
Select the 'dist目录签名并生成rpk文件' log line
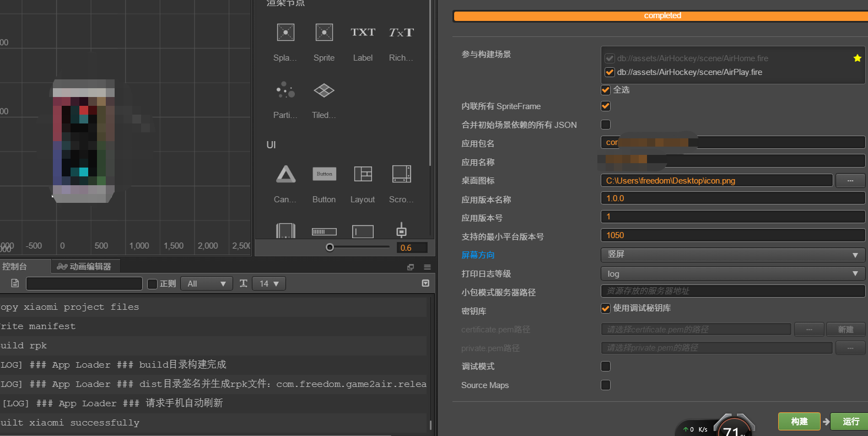click(213, 384)
